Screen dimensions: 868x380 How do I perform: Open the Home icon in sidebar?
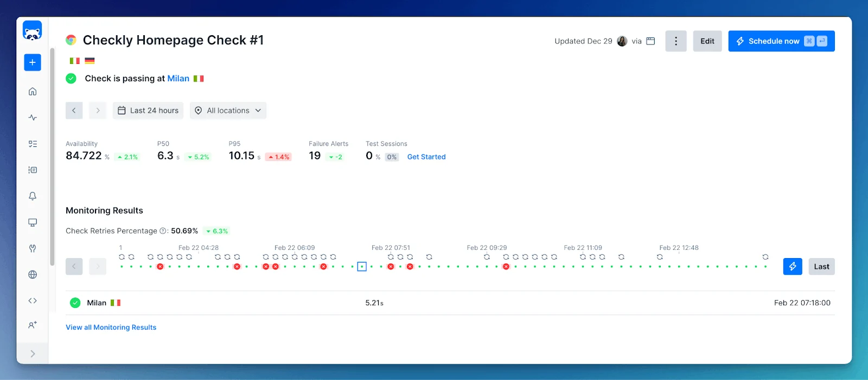tap(33, 92)
